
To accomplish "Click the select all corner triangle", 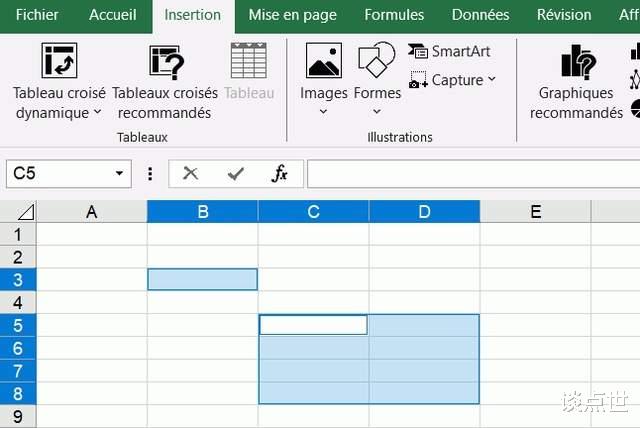I will click(25, 211).
